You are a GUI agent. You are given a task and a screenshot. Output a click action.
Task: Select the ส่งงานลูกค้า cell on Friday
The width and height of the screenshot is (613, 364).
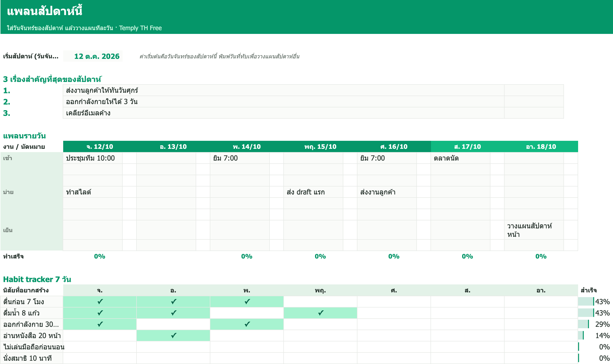tap(387, 192)
